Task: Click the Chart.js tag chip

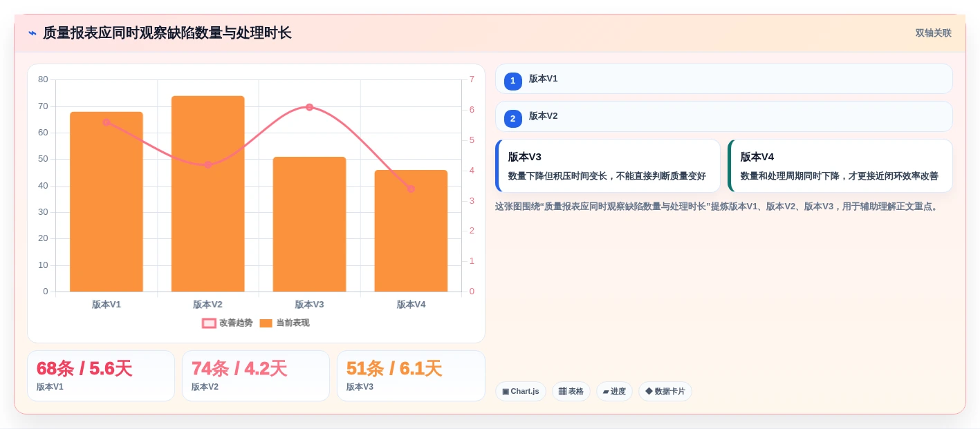Action: pyautogui.click(x=521, y=392)
